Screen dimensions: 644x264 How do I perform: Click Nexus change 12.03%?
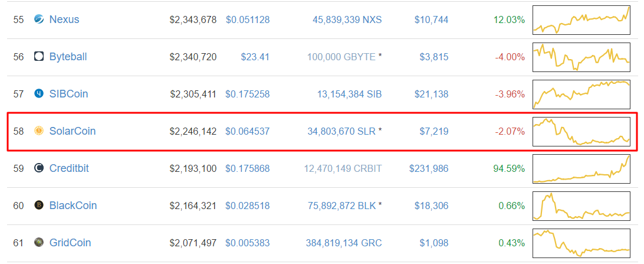tap(510, 19)
